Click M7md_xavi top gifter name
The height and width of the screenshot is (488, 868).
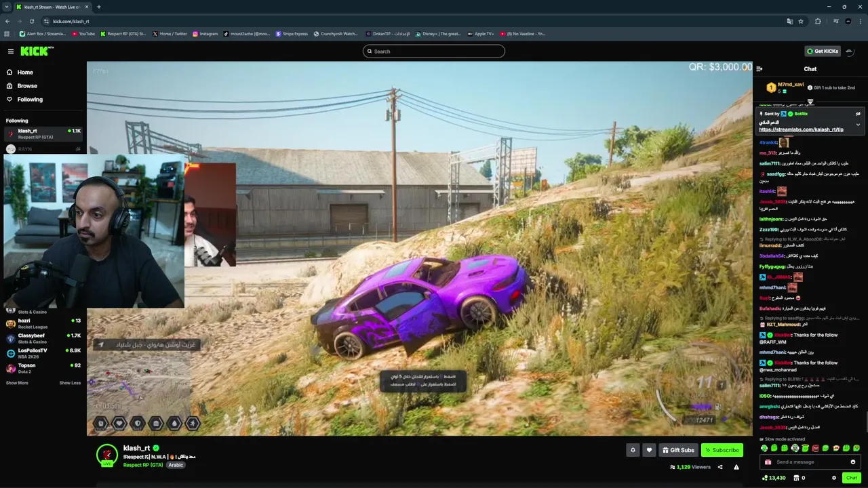791,85
